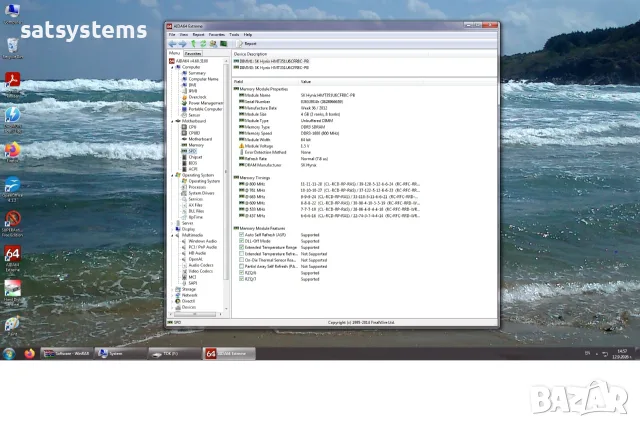Open AIDA64 Extreme desktop shortcut

click(12, 259)
